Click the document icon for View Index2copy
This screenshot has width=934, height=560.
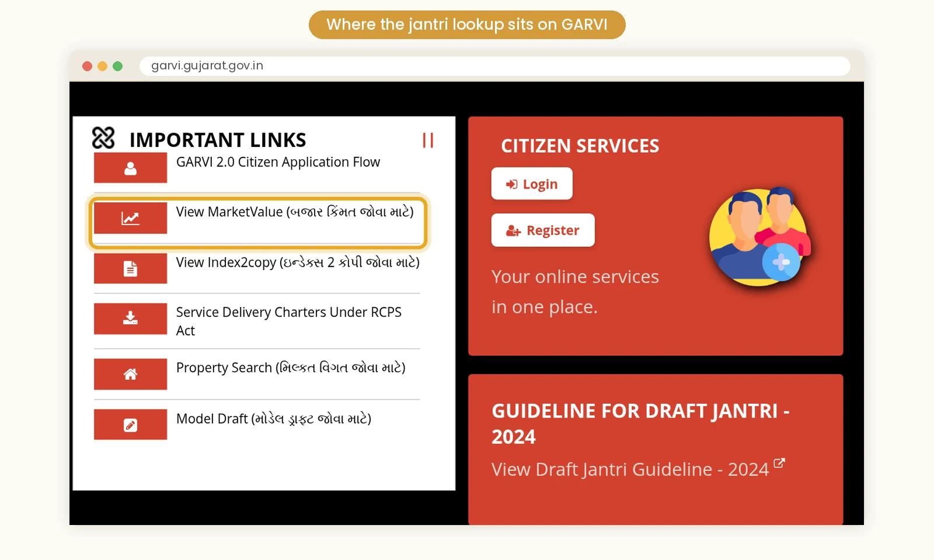(130, 268)
